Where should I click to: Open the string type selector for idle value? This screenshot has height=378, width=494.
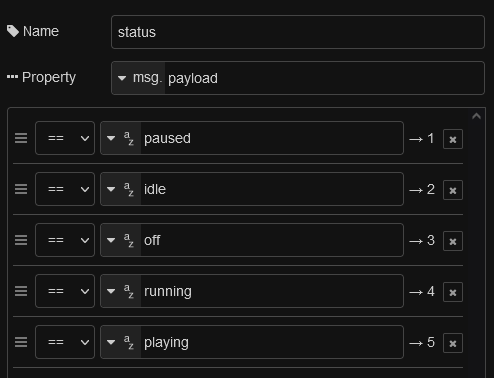coord(121,189)
